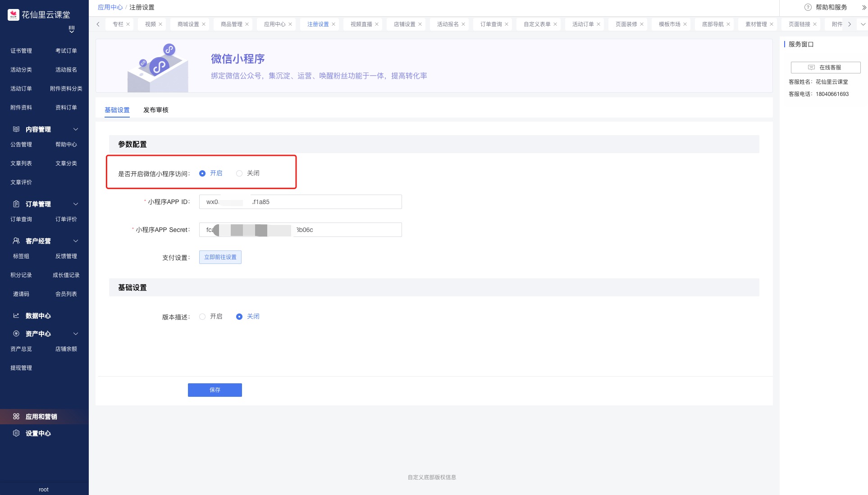Image resolution: width=868 pixels, height=495 pixels.
Task: Open 应用和营销 grid icon
Action: click(x=16, y=417)
